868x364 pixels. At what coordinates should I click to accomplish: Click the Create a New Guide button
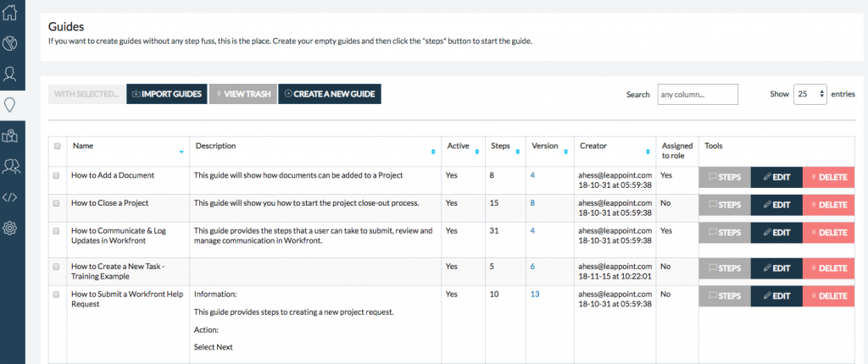coord(330,94)
